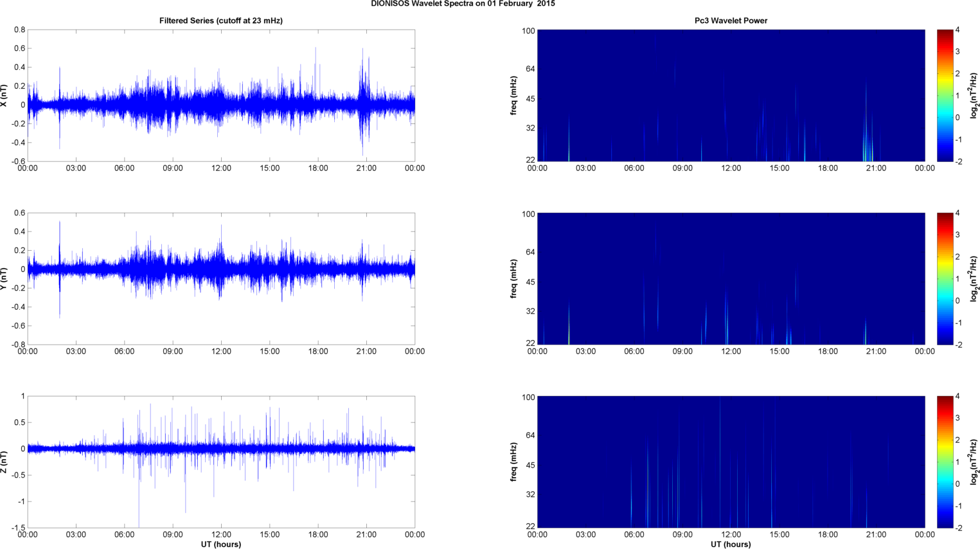Viewport: 980px width, 549px height.
Task: Select the Filtered Series (cutoff at 23 mHz) heading
Action: click(x=221, y=21)
